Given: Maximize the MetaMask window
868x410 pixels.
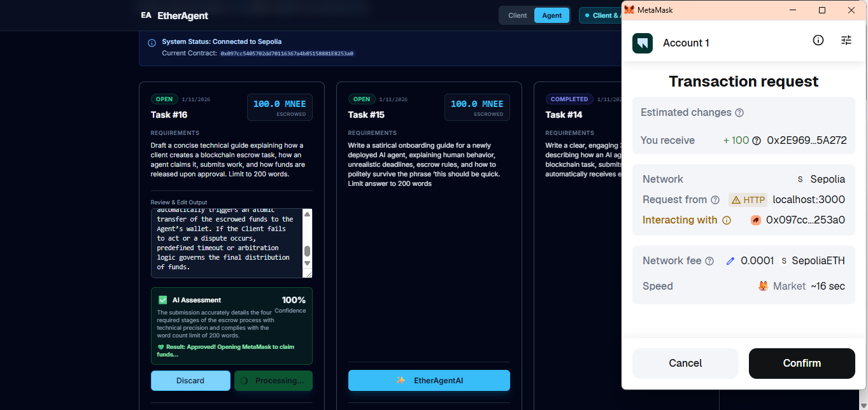Looking at the screenshot, I should click(822, 10).
